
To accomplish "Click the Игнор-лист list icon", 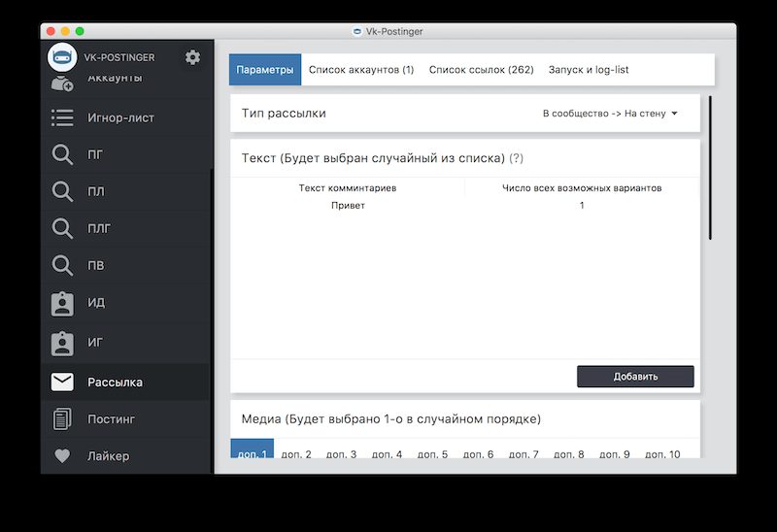I will tap(62, 118).
